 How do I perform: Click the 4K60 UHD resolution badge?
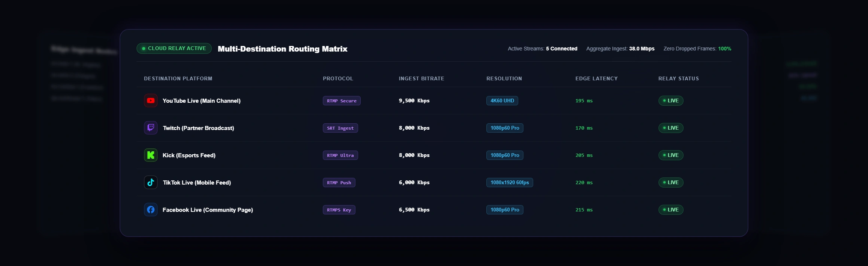point(502,101)
